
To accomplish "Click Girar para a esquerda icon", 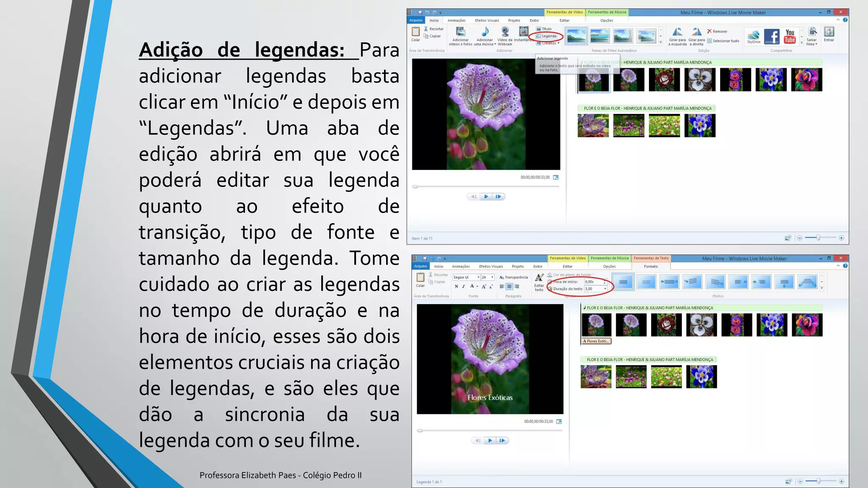I will [677, 32].
